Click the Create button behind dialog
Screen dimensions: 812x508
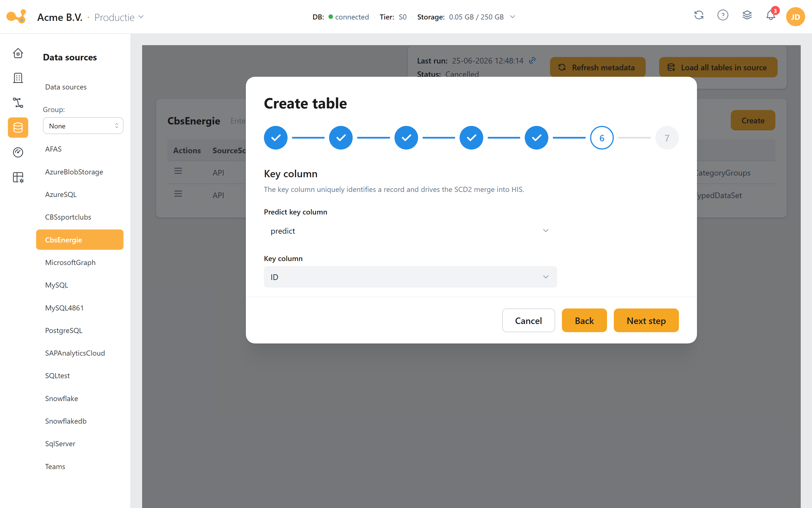coord(753,120)
